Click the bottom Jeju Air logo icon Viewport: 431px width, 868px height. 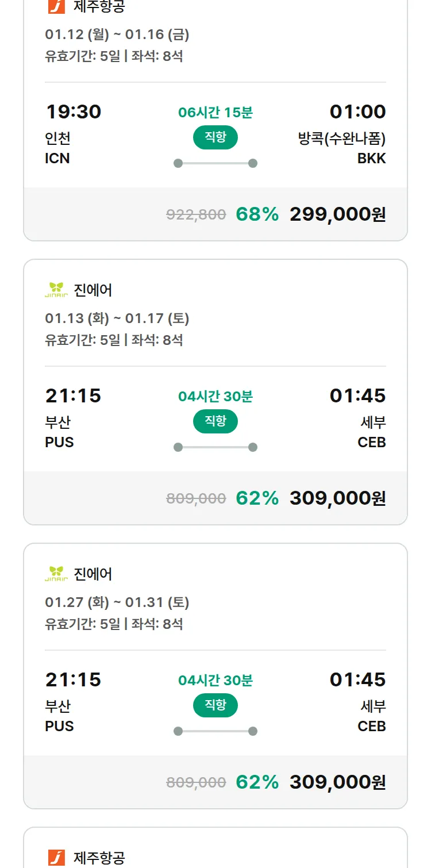[x=56, y=857]
